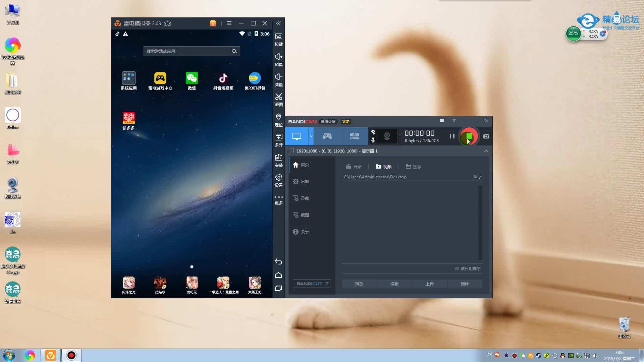Screen dimensions: 644x362
Task: Click the red record button in Bandicam
Action: (469, 136)
